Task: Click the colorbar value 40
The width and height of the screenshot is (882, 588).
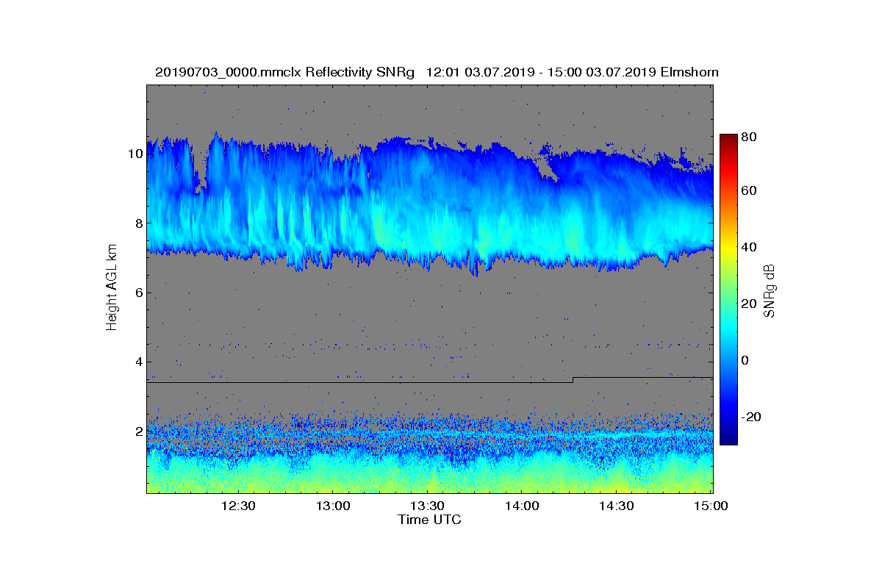Action: 750,247
